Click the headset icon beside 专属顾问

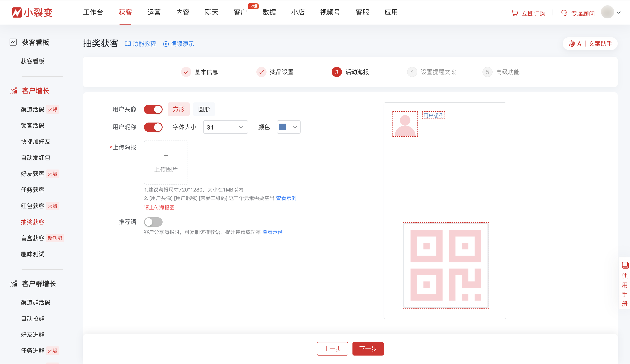(564, 13)
